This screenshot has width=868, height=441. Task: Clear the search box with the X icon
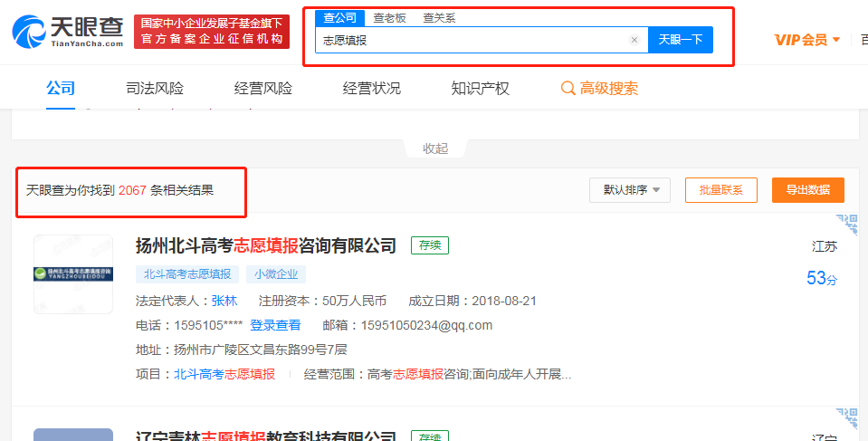tap(634, 40)
